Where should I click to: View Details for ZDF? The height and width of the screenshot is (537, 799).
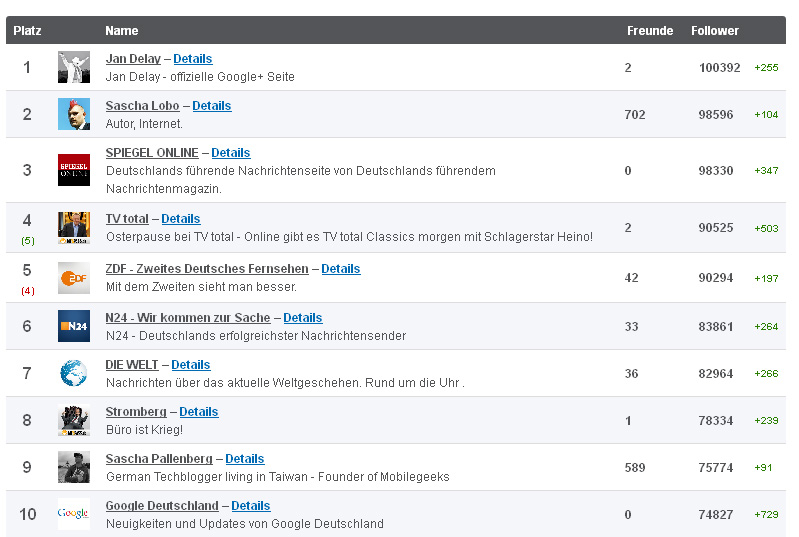[341, 268]
